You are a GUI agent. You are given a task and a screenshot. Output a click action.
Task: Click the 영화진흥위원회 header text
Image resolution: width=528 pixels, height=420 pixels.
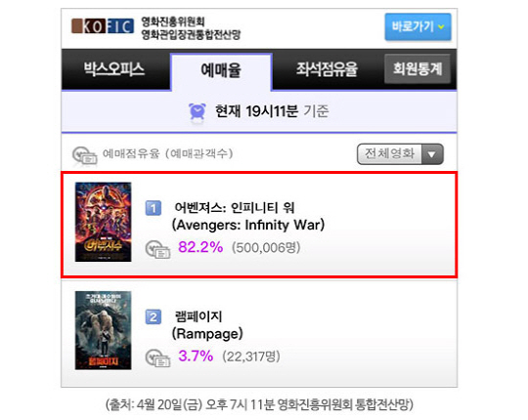pos(173,21)
